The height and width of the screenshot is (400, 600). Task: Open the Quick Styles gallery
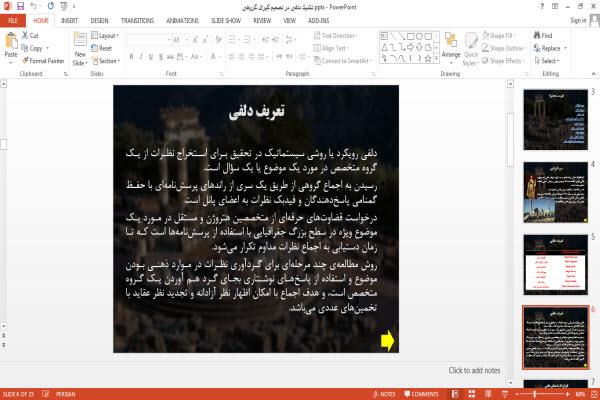click(471, 49)
